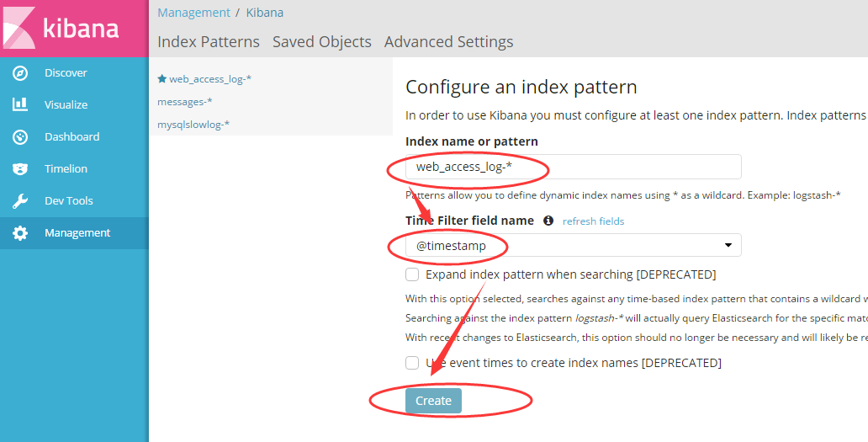Open the @timestamp time filter dropdown
This screenshot has width=868, height=442.
(x=573, y=245)
